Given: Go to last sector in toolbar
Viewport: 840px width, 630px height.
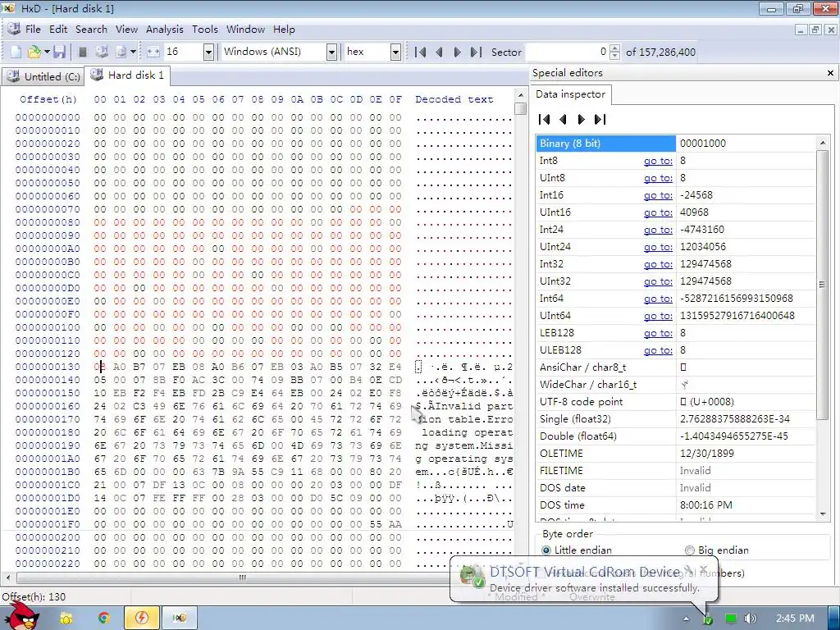Looking at the screenshot, I should point(476,52).
